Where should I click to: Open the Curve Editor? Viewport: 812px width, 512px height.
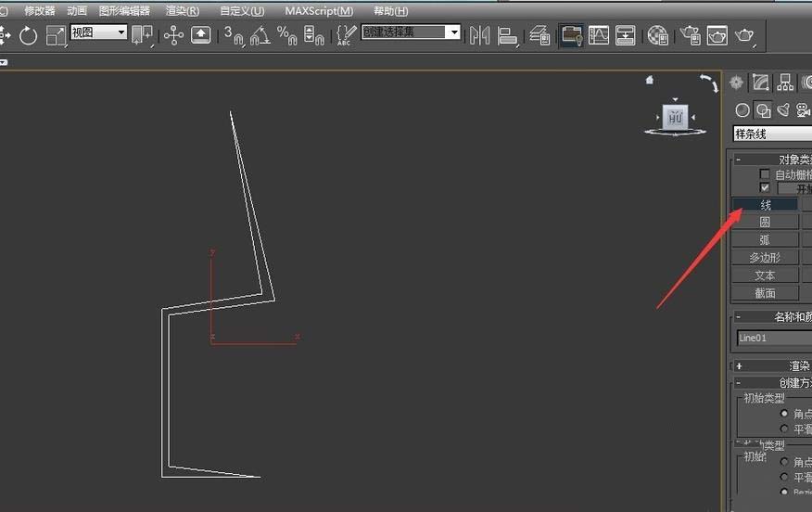coord(599,36)
